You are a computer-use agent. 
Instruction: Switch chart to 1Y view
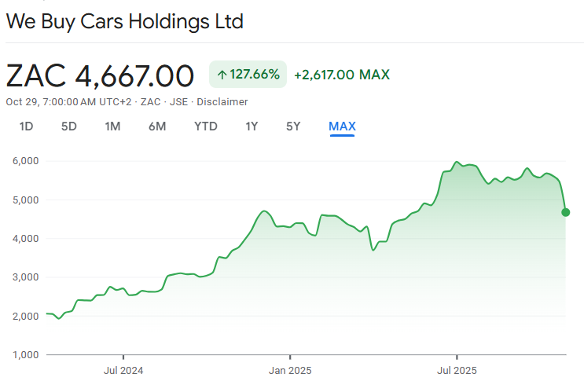(252, 126)
